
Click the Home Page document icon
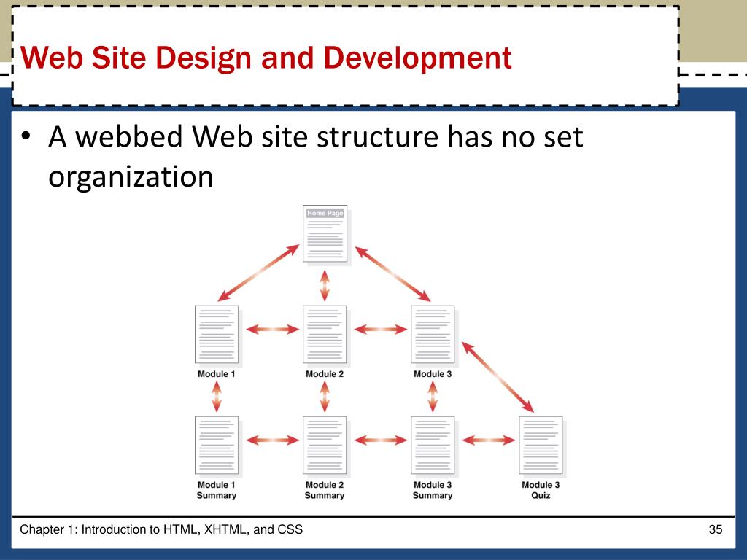click(x=325, y=234)
